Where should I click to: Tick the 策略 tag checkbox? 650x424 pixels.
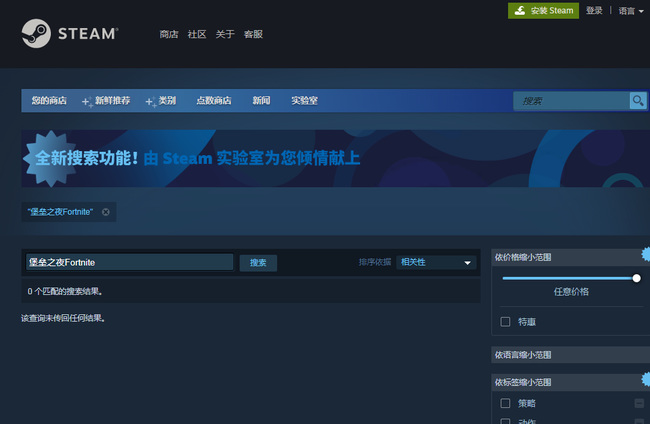tap(505, 403)
